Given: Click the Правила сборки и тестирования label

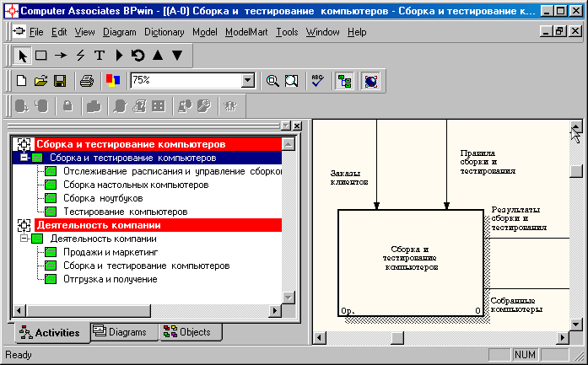Looking at the screenshot, I should point(488,162).
